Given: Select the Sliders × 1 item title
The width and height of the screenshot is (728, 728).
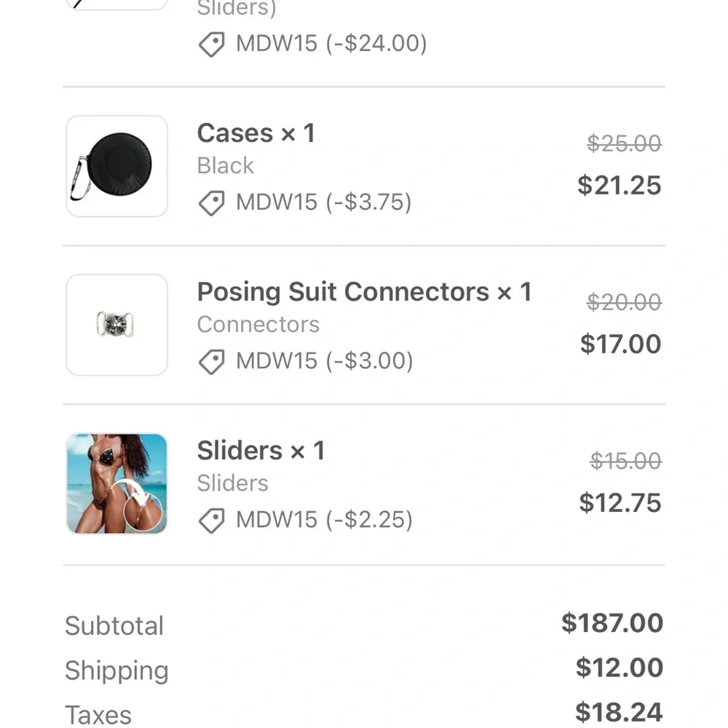Looking at the screenshot, I should point(261,451).
